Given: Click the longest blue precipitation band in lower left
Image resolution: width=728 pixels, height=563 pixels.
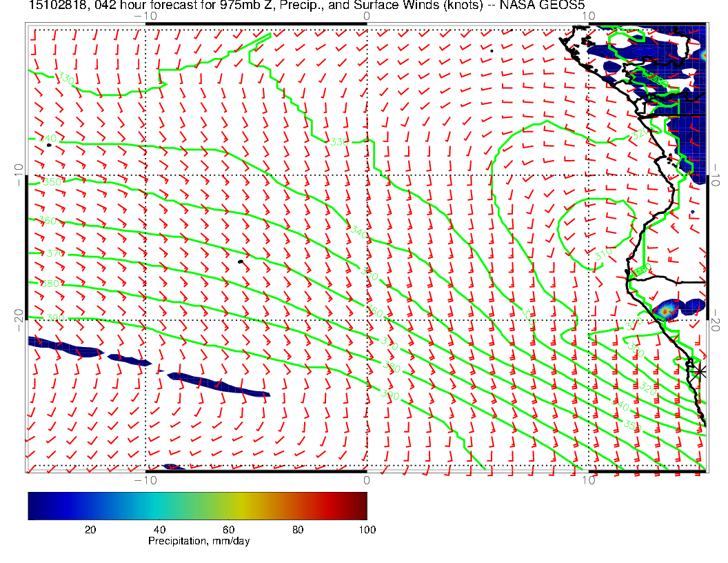Looking at the screenshot, I should [x=219, y=384].
